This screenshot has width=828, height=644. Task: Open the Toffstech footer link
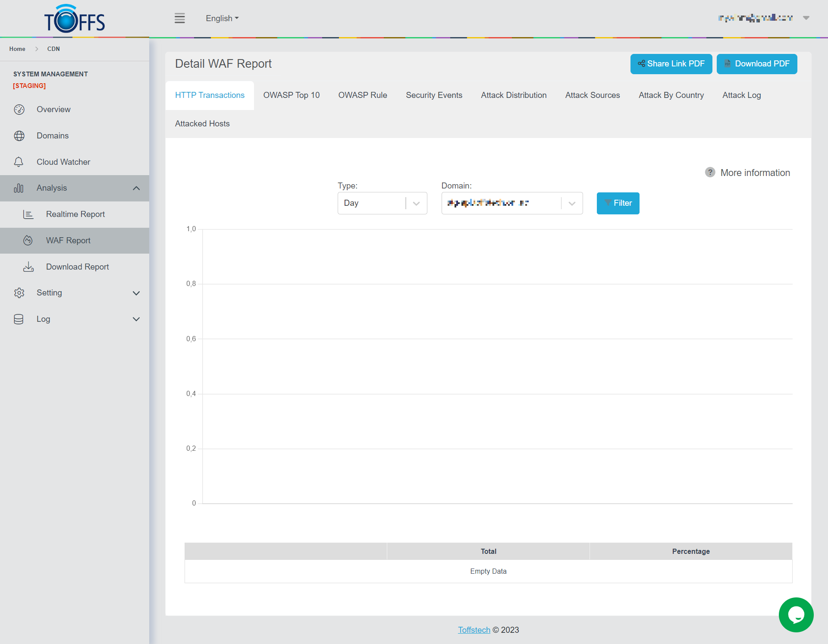pos(474,630)
